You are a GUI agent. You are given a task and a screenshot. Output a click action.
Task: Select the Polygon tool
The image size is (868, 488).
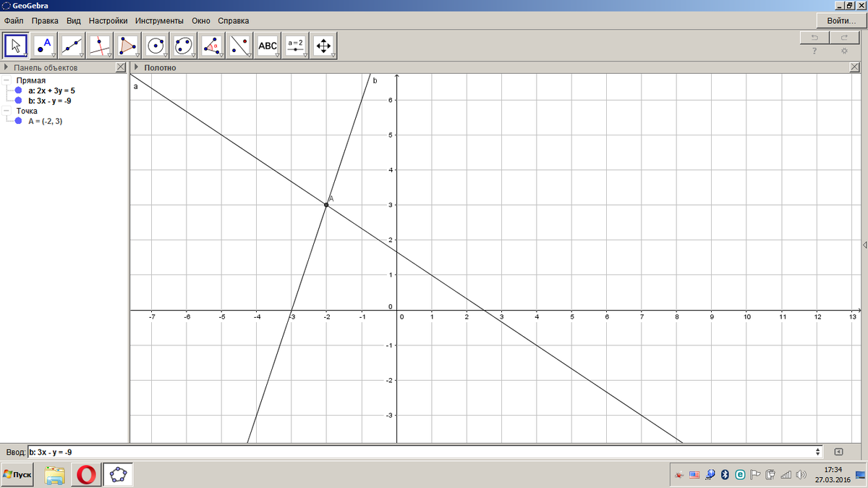tap(128, 46)
